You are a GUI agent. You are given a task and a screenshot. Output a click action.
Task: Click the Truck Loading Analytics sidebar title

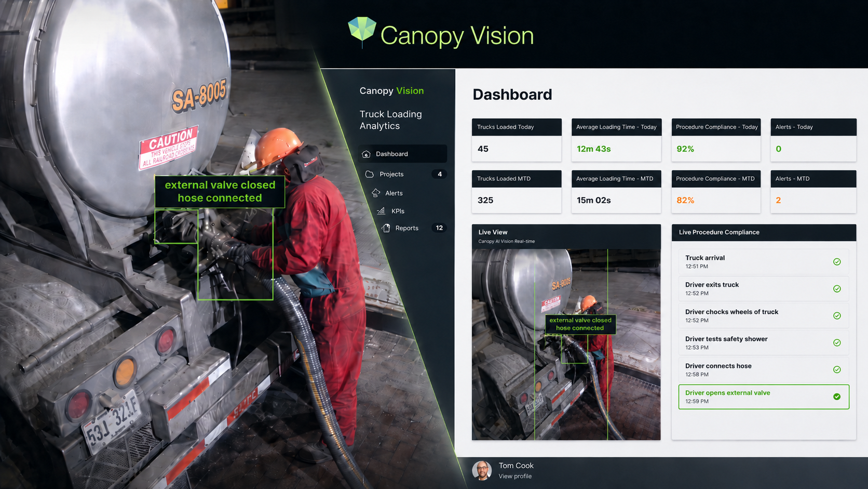390,120
